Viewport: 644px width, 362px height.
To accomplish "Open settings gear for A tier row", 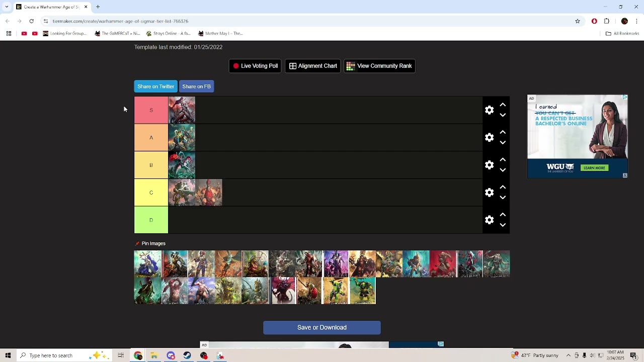I will (x=490, y=138).
